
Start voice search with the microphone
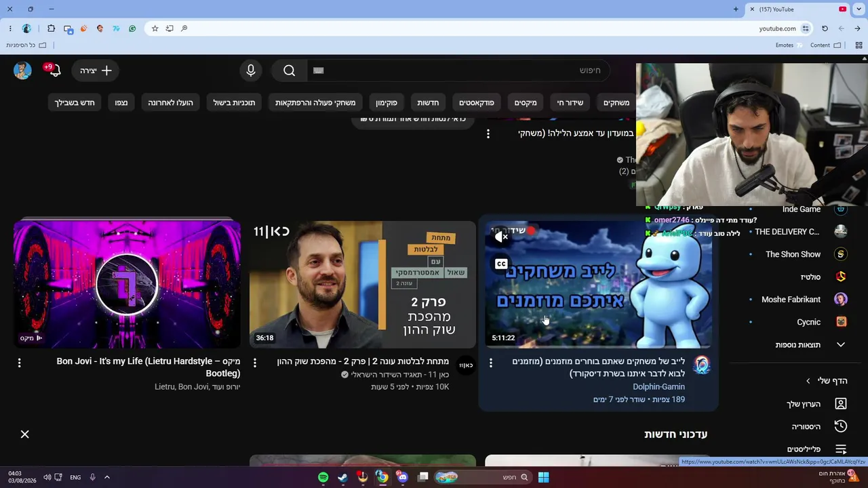point(251,70)
